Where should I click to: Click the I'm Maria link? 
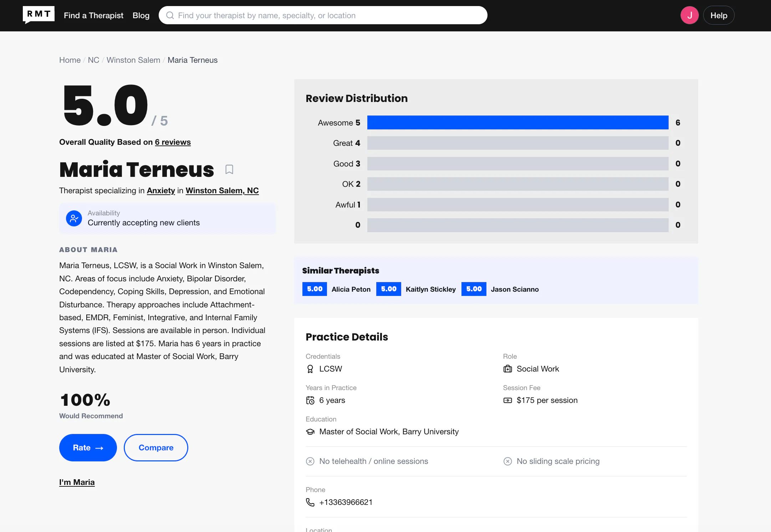pos(77,482)
